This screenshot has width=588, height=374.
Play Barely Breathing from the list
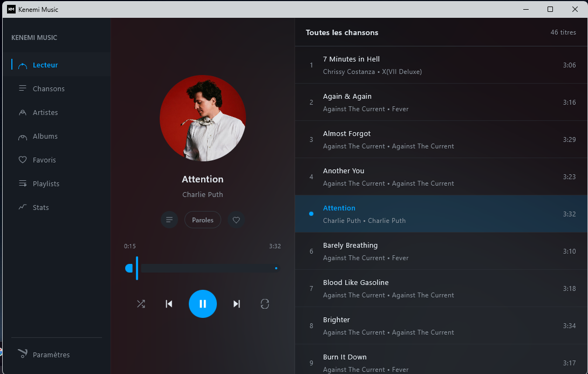[350, 246]
